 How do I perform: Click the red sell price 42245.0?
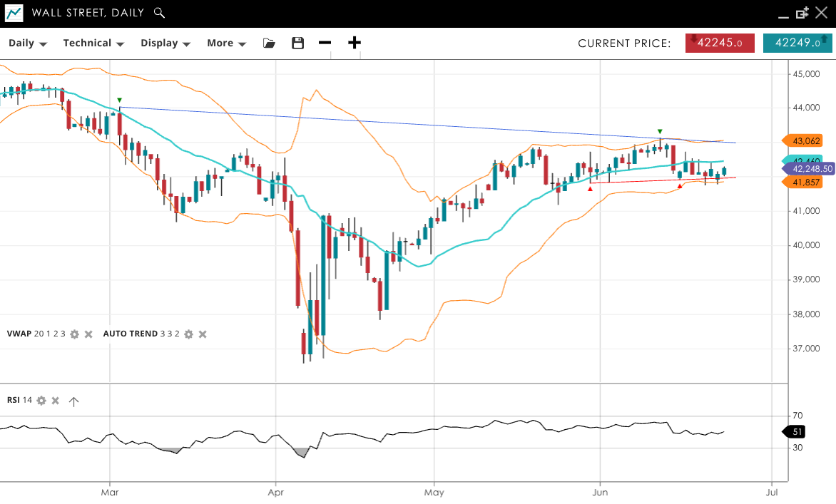point(720,43)
